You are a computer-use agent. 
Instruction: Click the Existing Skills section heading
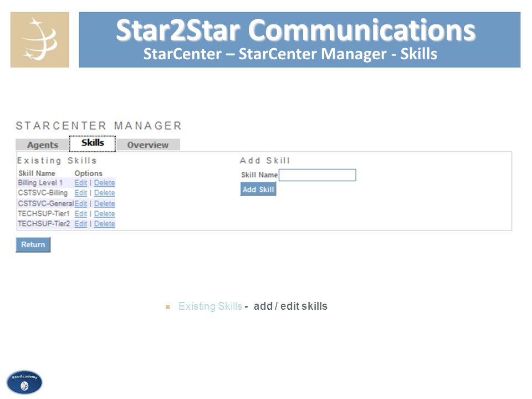pos(57,161)
